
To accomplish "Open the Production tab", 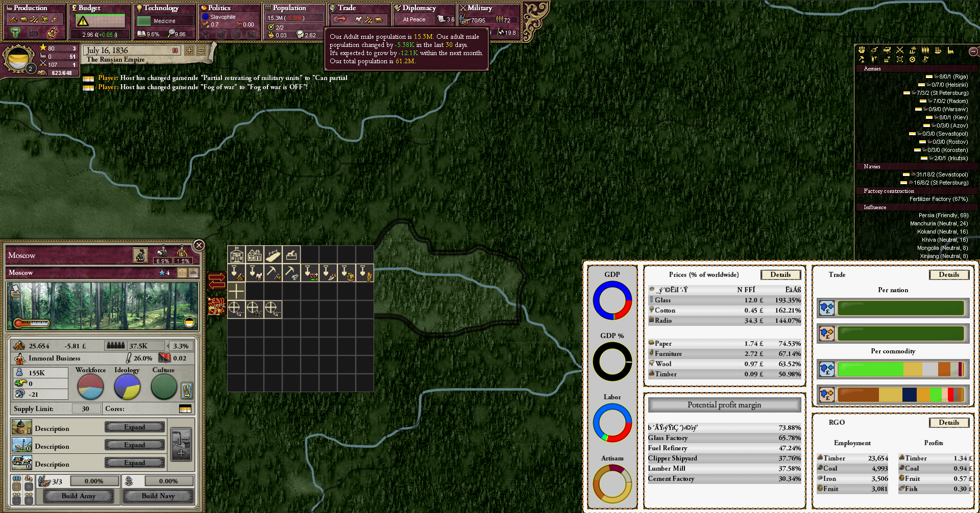I will coord(35,21).
